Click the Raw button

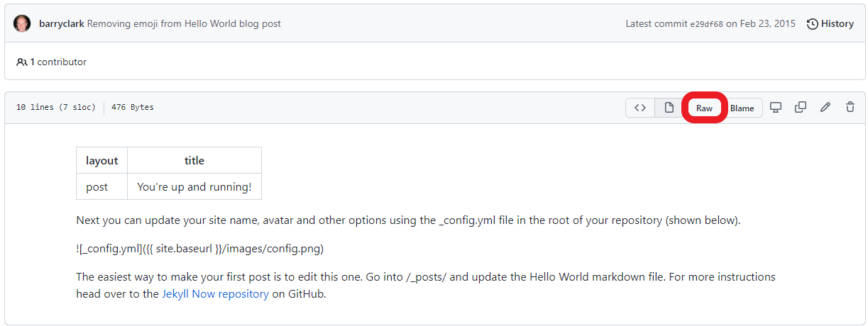coord(704,108)
